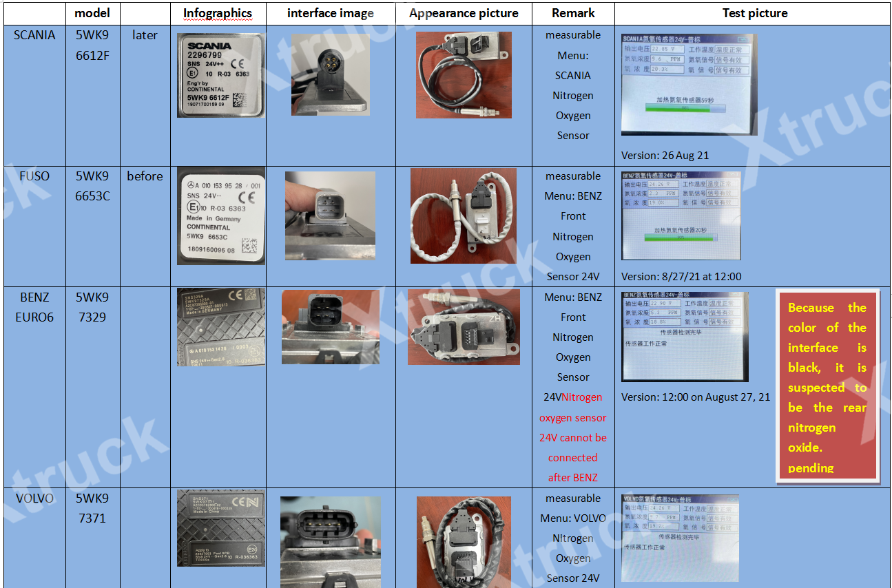Select the 'model' column header

pyautogui.click(x=92, y=13)
